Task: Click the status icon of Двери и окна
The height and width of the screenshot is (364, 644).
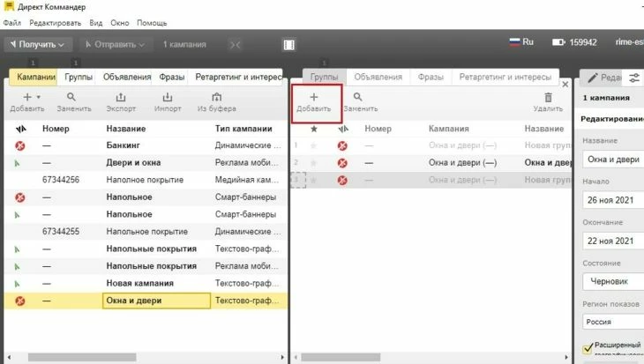Action: (x=18, y=163)
